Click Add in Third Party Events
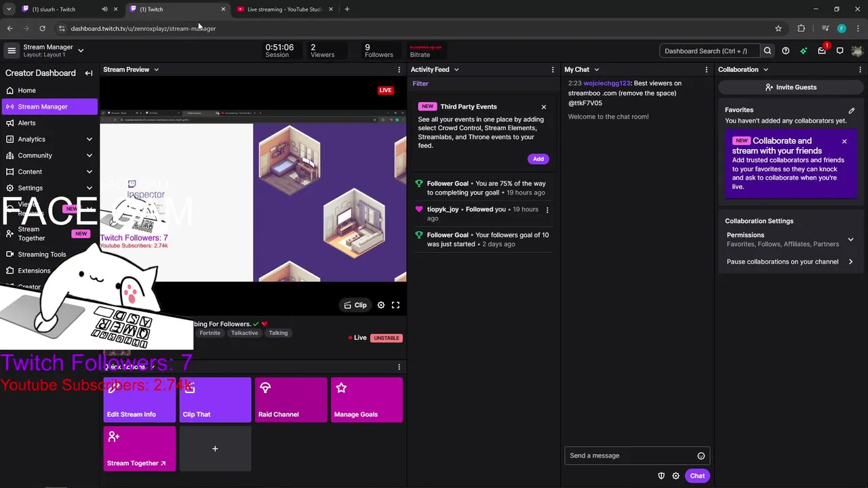The width and height of the screenshot is (868, 488). tap(538, 159)
